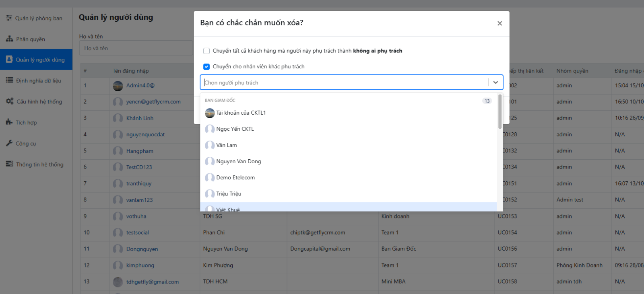Click the Phân quyền hierarchy icon
Viewport: 644px width, 294px height.
tap(9, 39)
